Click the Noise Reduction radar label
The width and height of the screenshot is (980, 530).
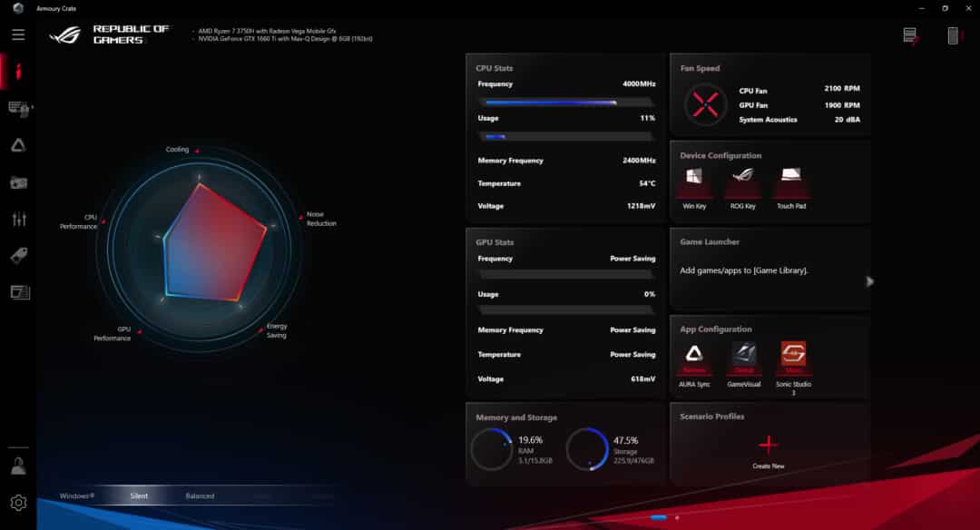tap(321, 219)
